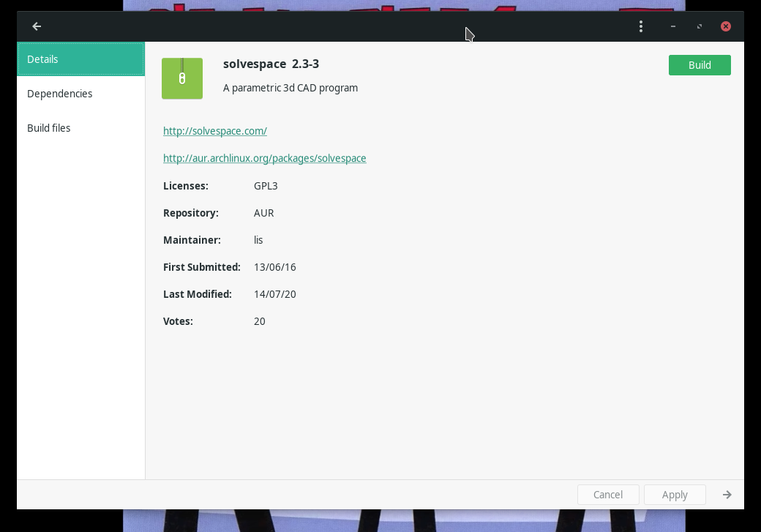Click the repository value "AUR"
Screen dimensions: 761x532
[263, 213]
